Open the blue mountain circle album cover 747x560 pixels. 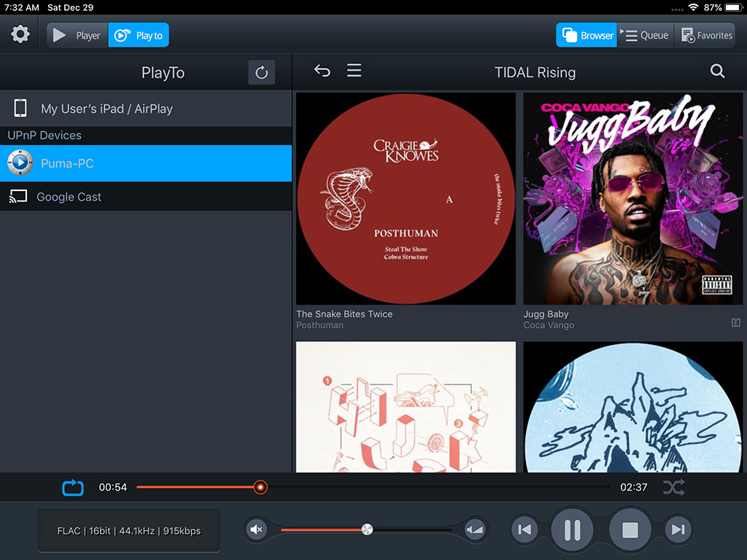(633, 407)
